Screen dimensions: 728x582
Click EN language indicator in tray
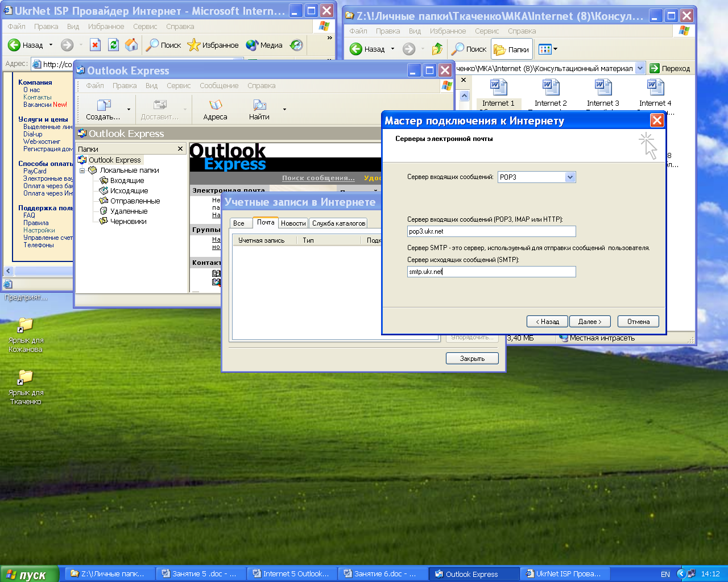coord(665,574)
